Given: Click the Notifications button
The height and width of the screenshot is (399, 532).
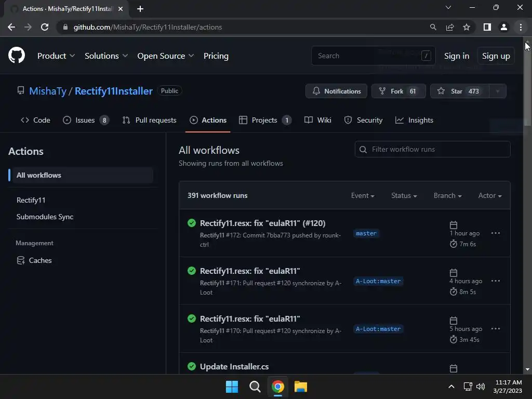Looking at the screenshot, I should click(336, 91).
